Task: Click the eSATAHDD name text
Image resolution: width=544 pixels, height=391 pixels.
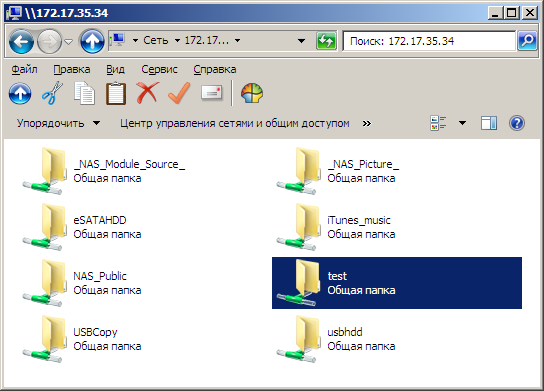Action: click(x=100, y=220)
